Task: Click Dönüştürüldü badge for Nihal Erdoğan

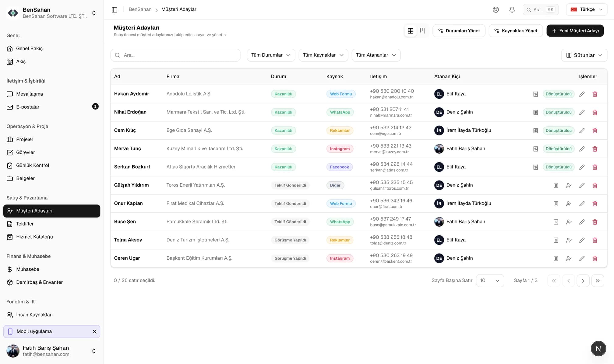Action: point(559,112)
